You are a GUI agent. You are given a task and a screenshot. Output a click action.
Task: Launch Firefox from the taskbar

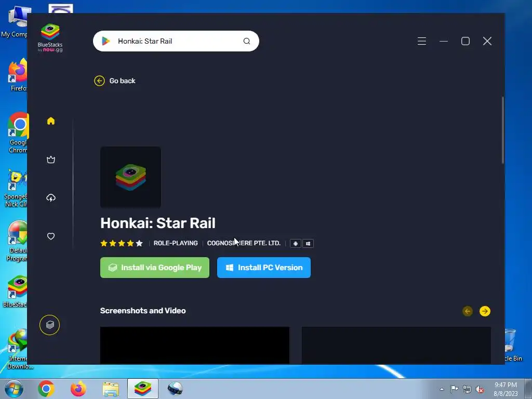78,389
